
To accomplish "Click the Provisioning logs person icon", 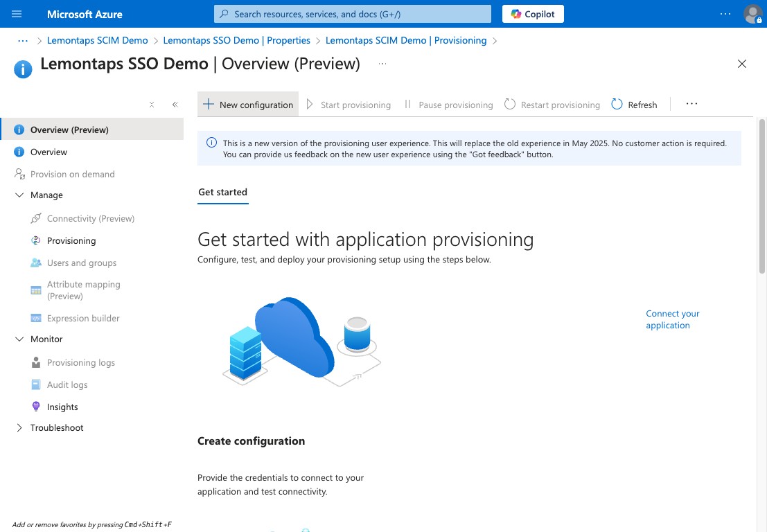I will pos(36,362).
